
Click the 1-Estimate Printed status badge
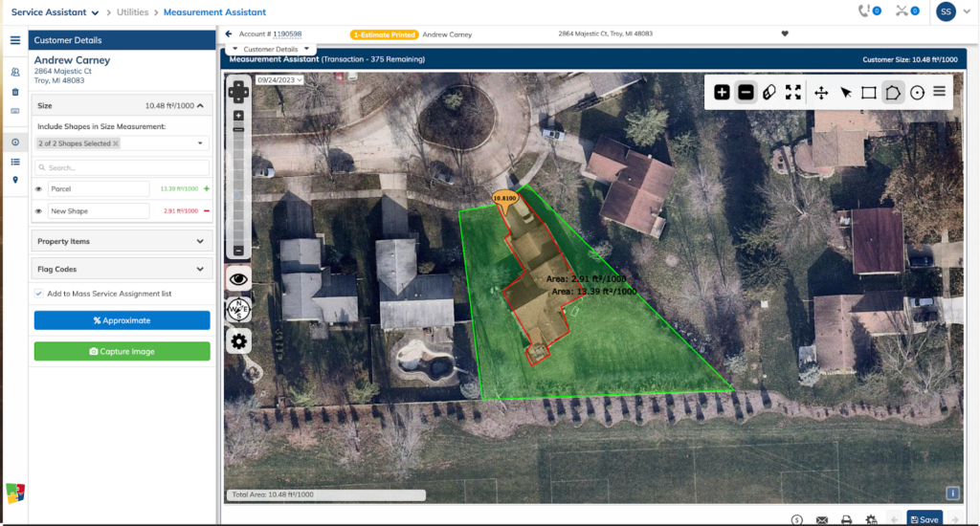tap(384, 34)
